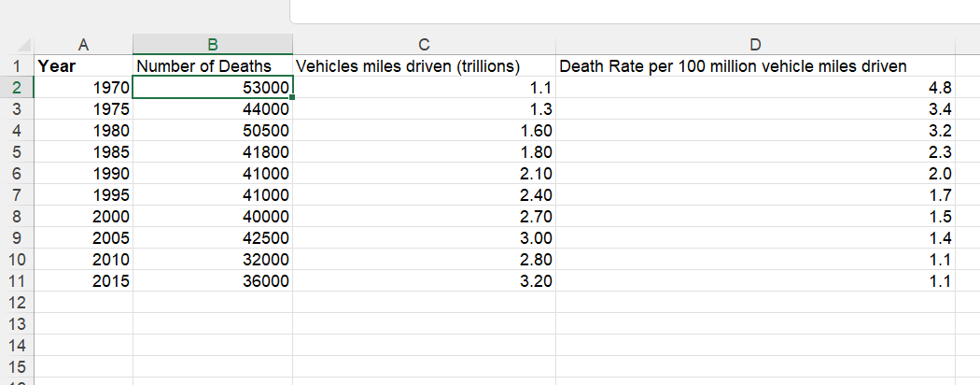980x385 pixels.
Task: Select the death rate cell 2.3
Action: tap(755, 152)
